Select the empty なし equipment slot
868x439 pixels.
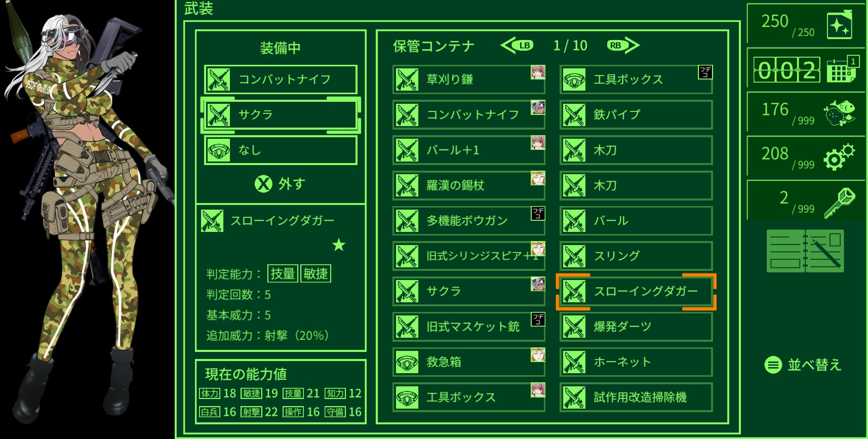coord(281,150)
